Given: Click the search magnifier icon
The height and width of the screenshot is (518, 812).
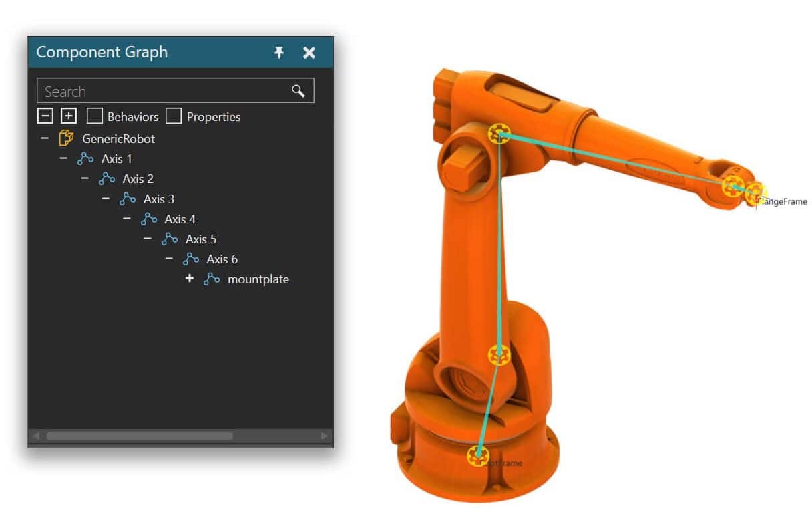Looking at the screenshot, I should (x=298, y=91).
